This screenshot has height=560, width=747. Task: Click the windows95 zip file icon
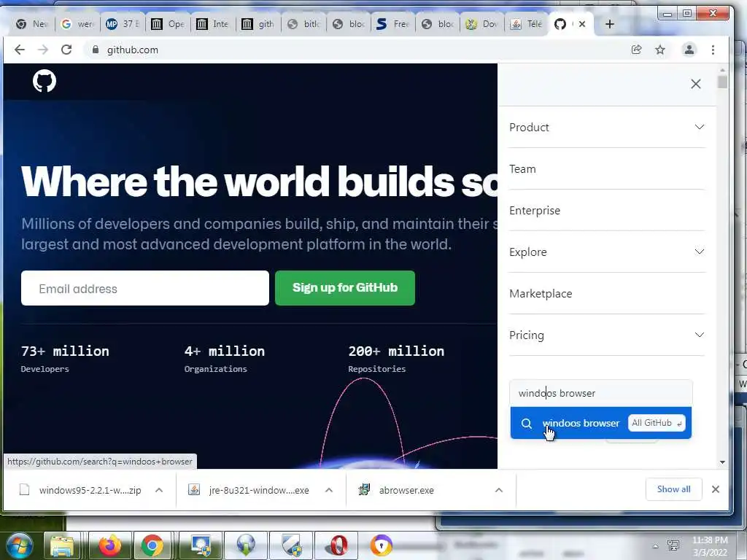click(24, 489)
